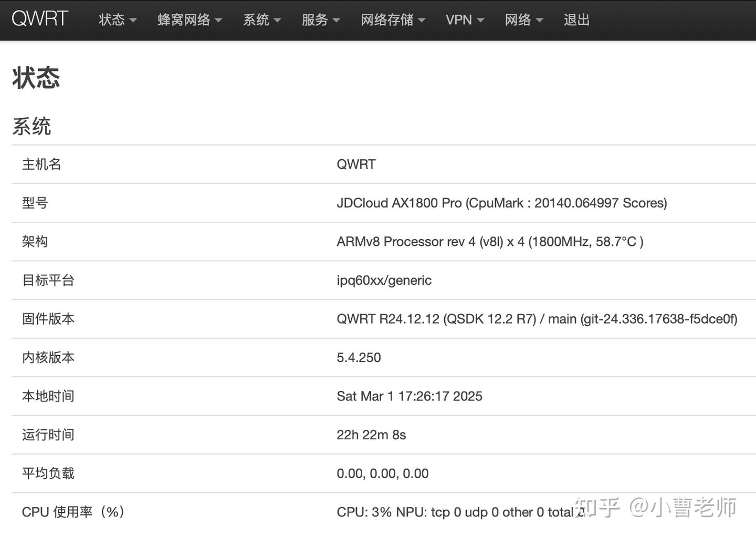Screen dimensions: 756x538
Task: Open the VPN menu
Action: 465,20
